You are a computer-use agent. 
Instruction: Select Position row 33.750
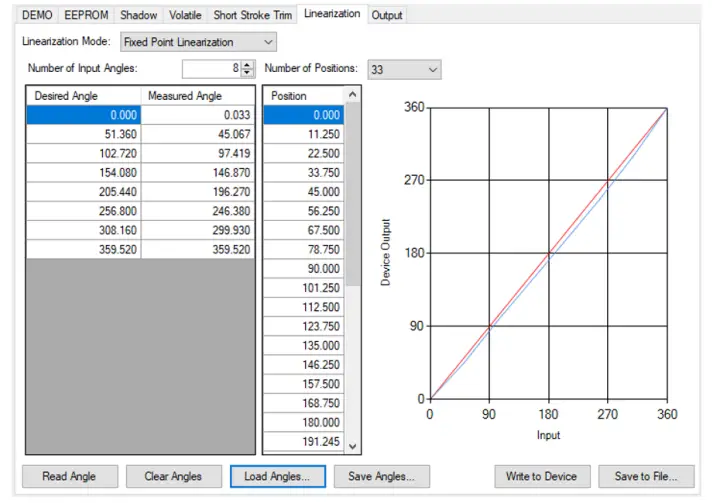point(304,173)
